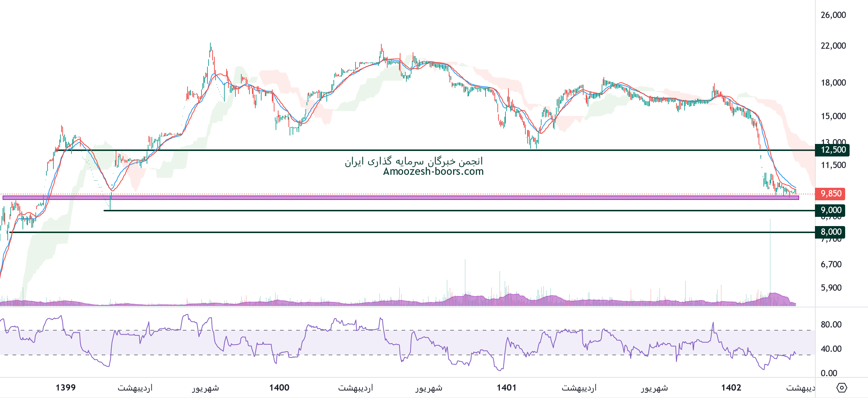Click the Amoozesh-boors.com watermark text
Screen dimensions: 868x398
pos(433,172)
